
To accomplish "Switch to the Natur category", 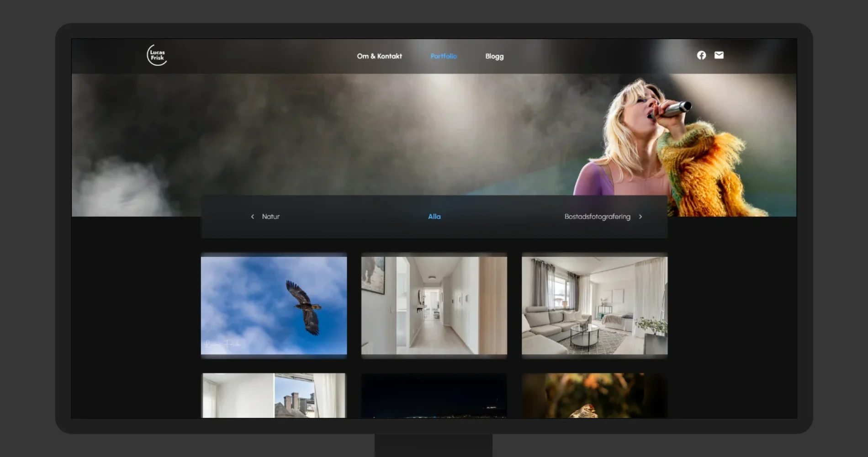I will [x=270, y=217].
